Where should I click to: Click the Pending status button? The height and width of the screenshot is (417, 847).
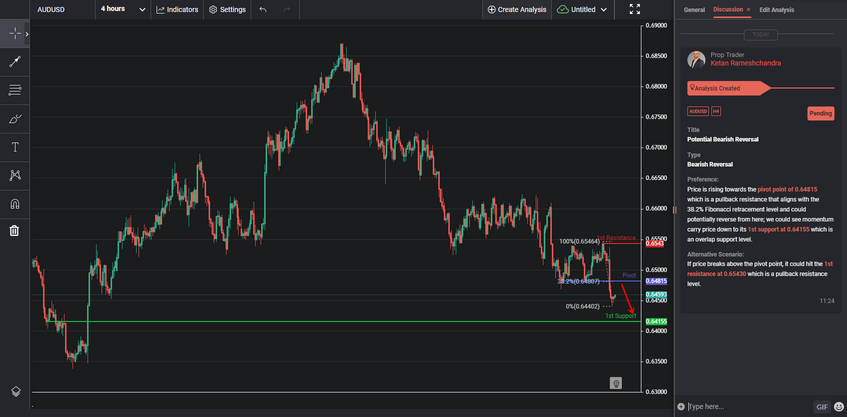(x=821, y=113)
